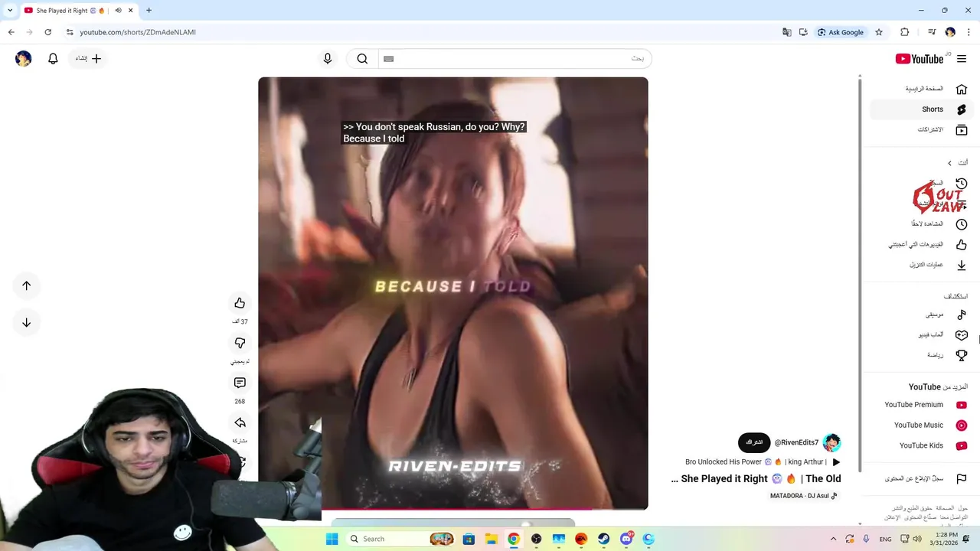Open the comments showing 268
The height and width of the screenshot is (551, 980).
click(240, 383)
